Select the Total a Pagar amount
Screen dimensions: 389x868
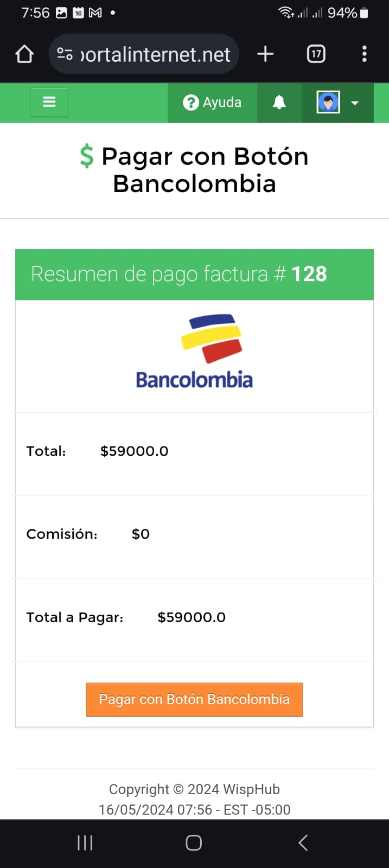(x=192, y=617)
